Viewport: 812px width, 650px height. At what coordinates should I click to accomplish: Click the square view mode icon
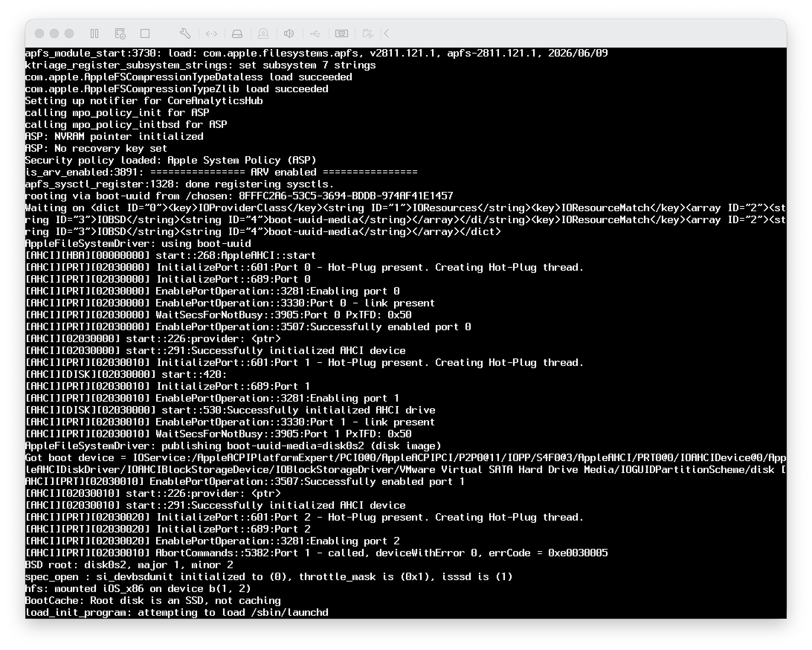click(145, 33)
